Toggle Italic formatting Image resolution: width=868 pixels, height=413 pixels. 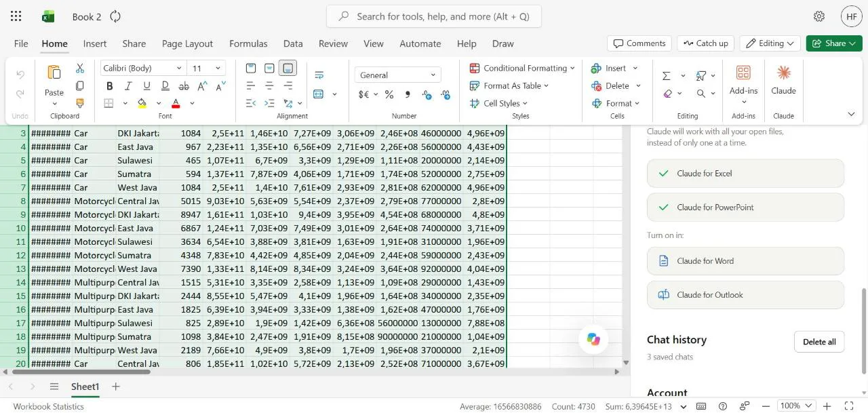(128, 86)
